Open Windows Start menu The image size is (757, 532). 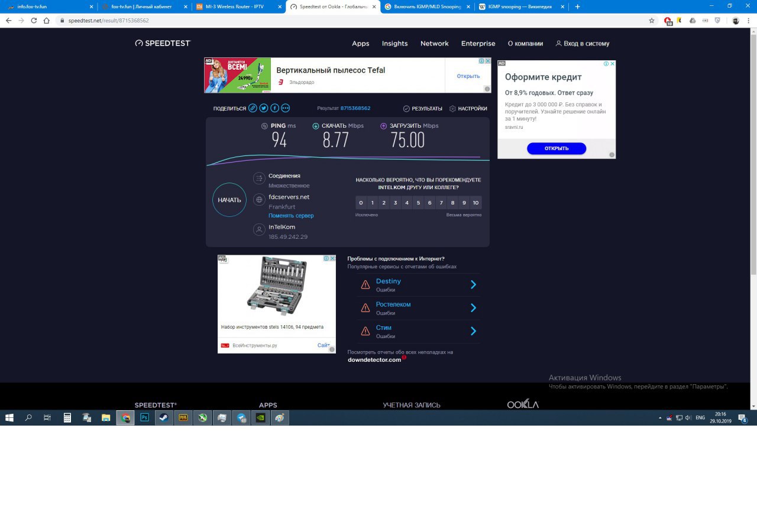point(9,417)
